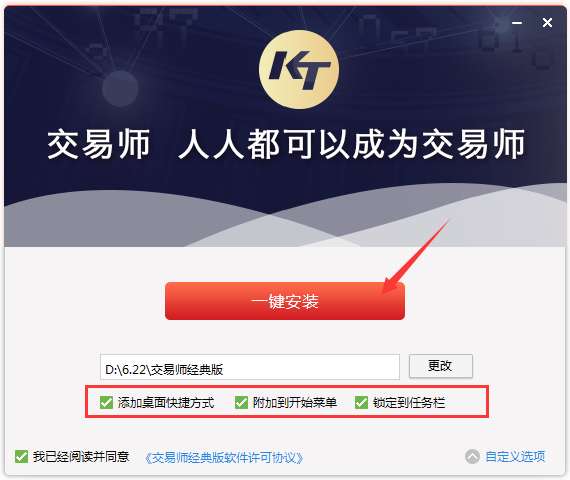
Task: Close the installer with the X icon
Action: click(x=547, y=23)
